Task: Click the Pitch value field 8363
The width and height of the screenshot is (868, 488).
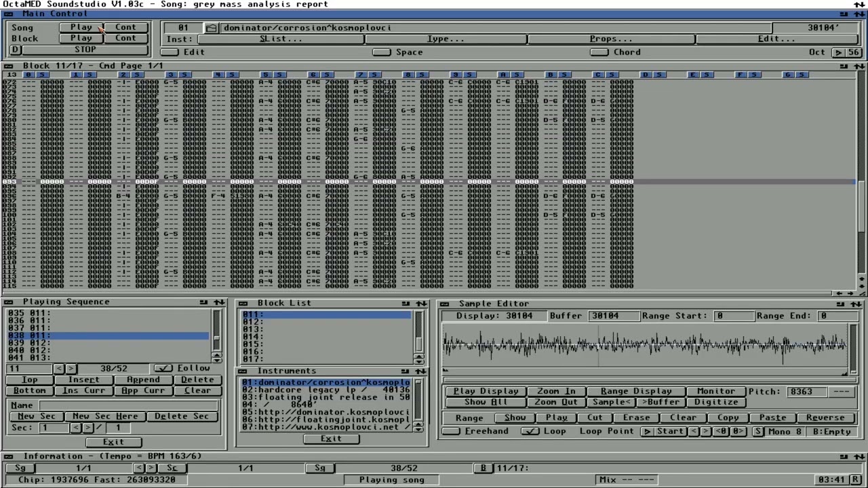Action: [808, 392]
